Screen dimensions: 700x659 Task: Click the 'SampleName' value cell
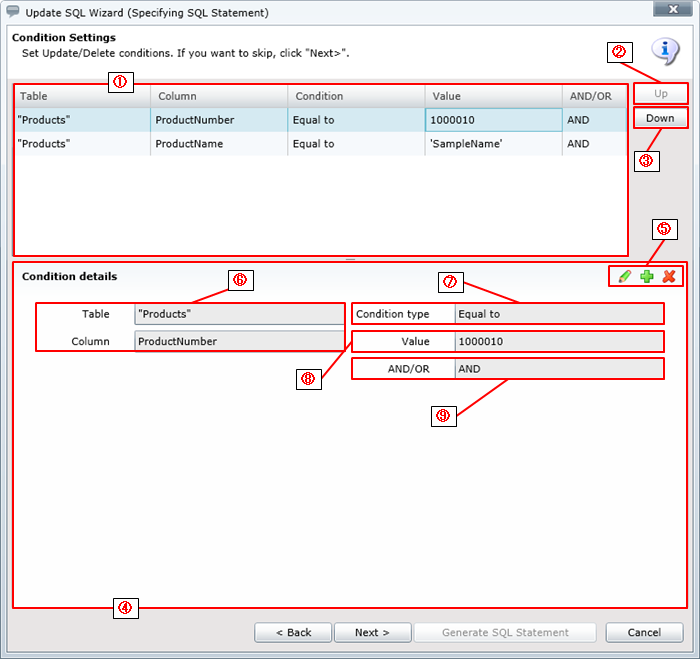coord(493,144)
